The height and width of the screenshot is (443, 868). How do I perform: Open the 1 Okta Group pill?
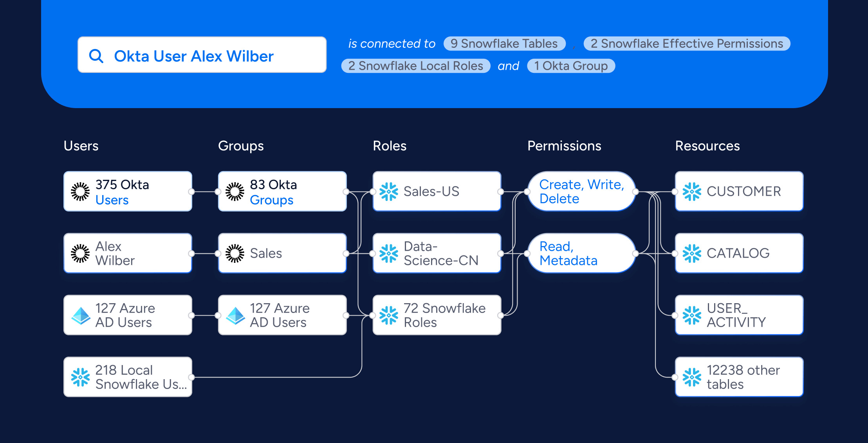pos(571,66)
